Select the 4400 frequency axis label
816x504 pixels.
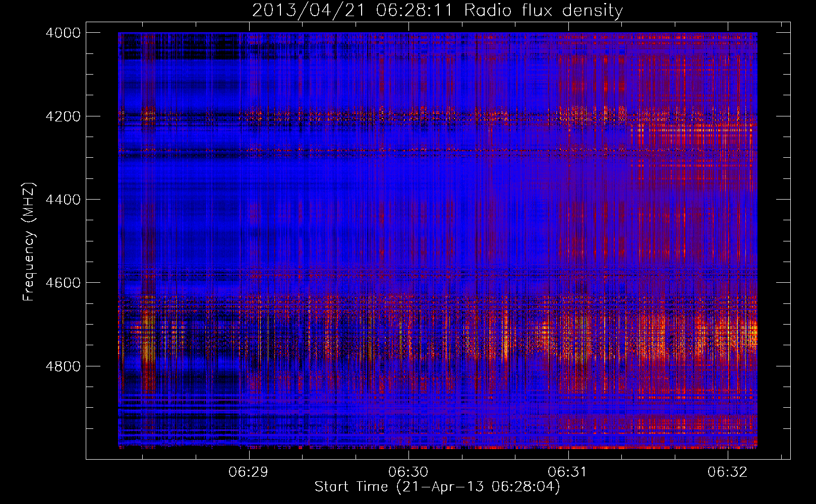pyautogui.click(x=63, y=200)
